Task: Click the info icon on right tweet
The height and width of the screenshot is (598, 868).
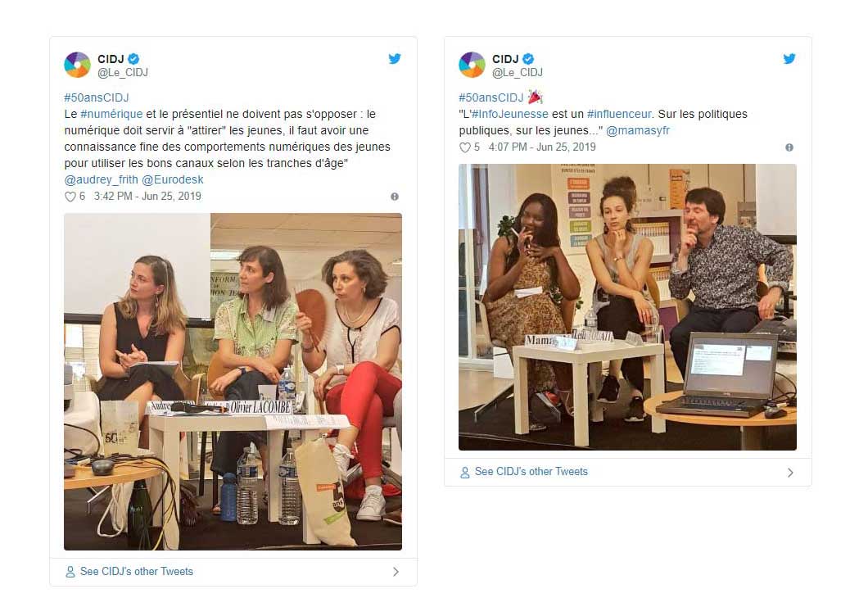Action: point(789,147)
